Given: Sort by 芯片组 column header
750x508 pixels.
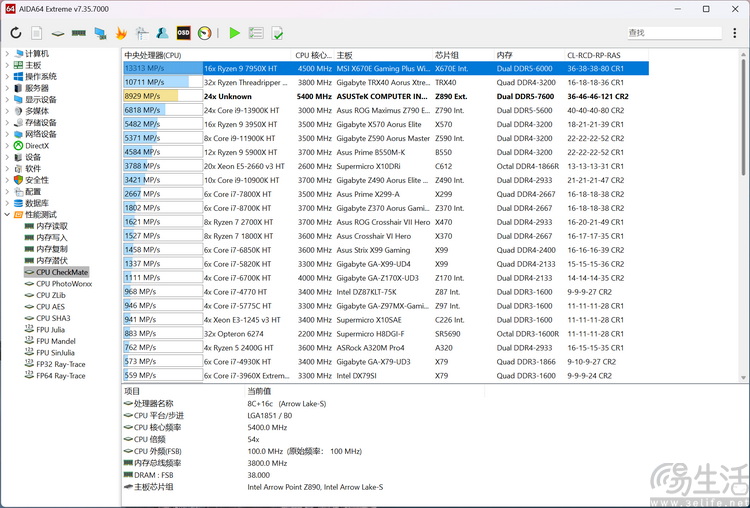Looking at the screenshot, I should 463,55.
